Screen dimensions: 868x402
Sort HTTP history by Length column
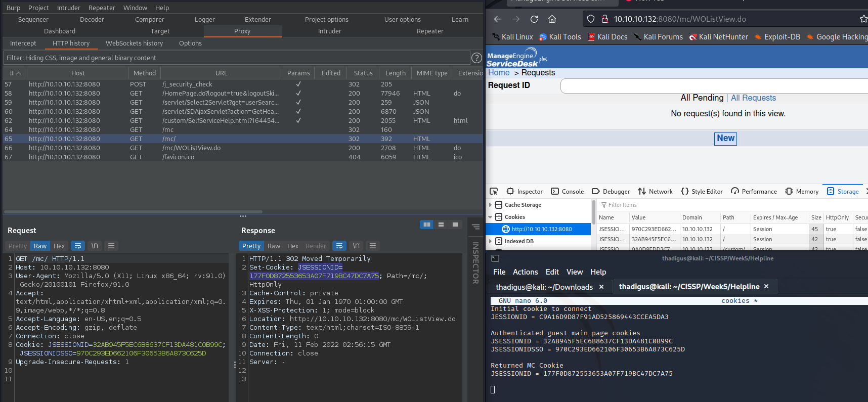click(396, 73)
